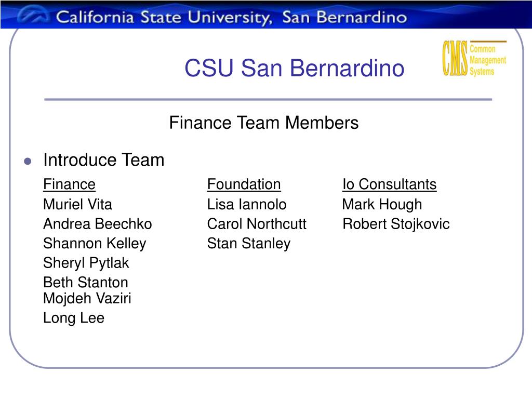Click the CSUSB logo in the header banner

click(33, 15)
